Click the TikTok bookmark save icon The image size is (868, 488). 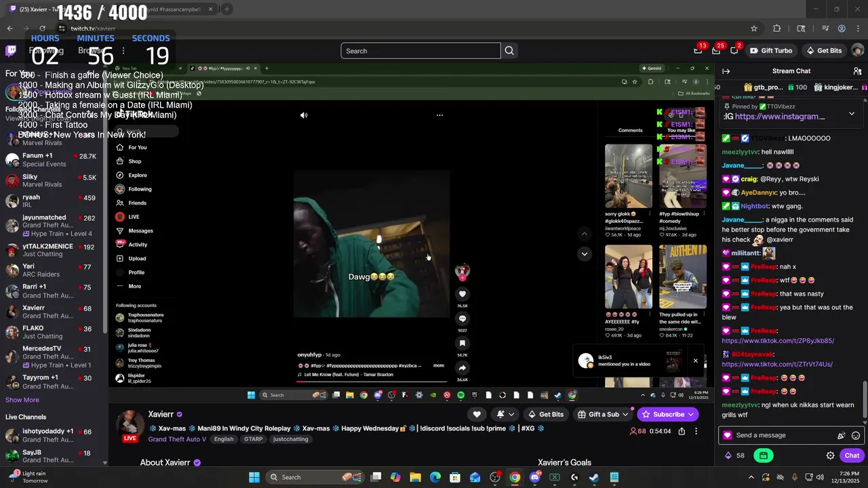point(462,343)
